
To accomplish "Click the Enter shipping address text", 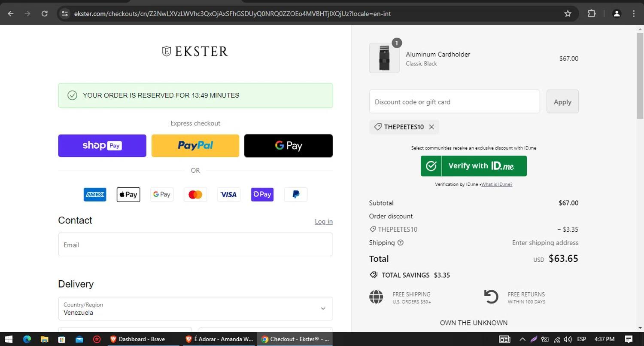I will tap(545, 242).
